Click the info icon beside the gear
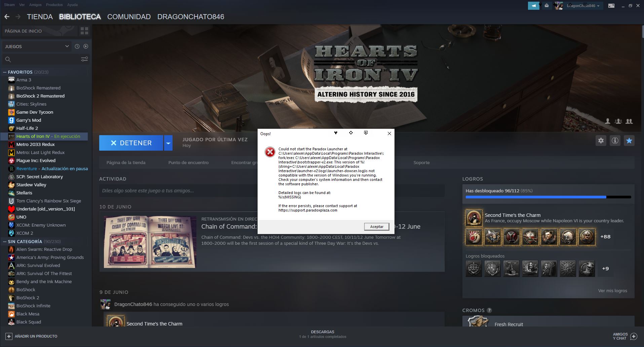The image size is (644, 347). pos(615,141)
